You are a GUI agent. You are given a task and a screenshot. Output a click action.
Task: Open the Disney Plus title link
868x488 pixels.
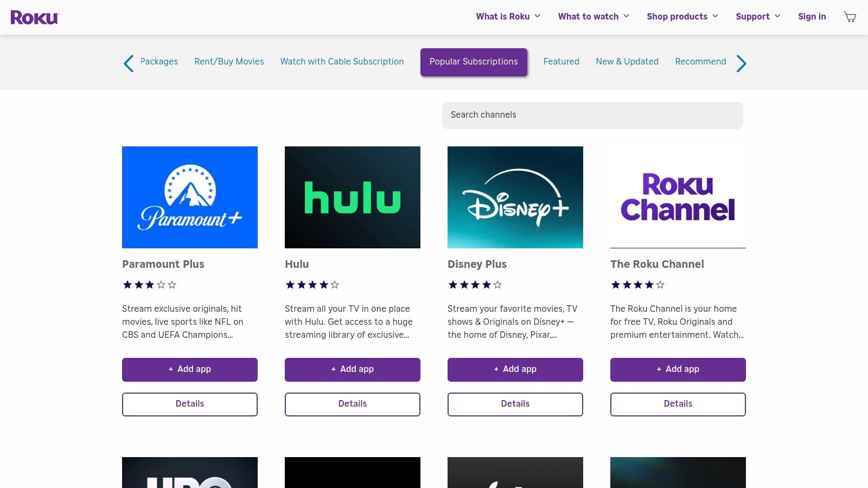[477, 264]
